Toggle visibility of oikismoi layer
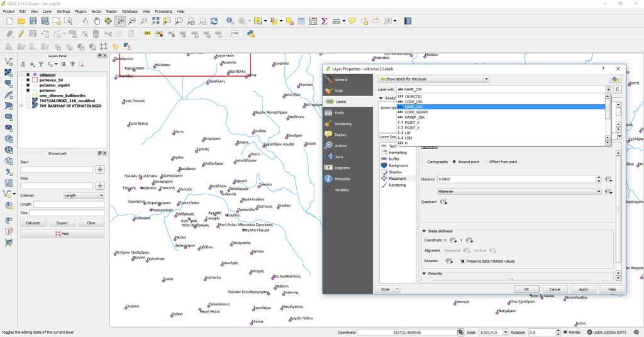644x337 pixels. click(28, 75)
